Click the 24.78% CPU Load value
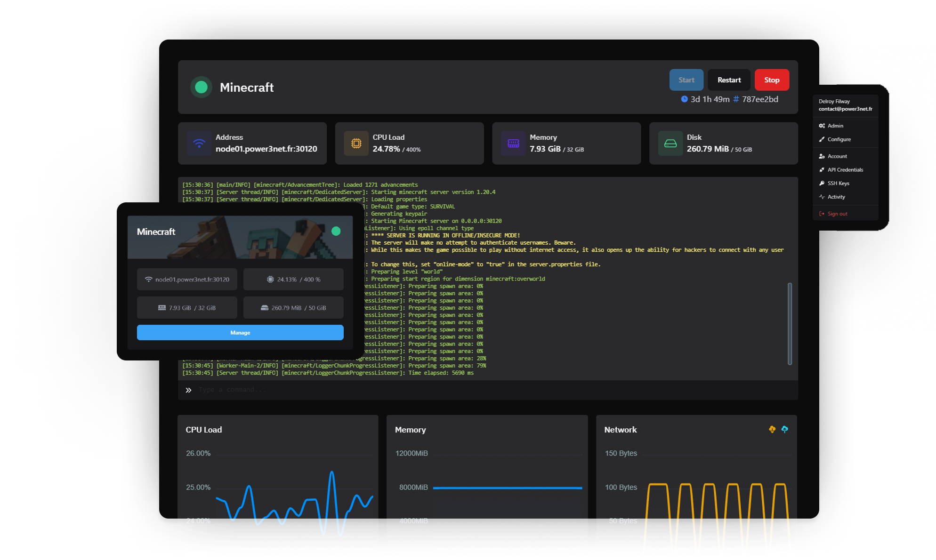This screenshot has width=936, height=560. 386,149
